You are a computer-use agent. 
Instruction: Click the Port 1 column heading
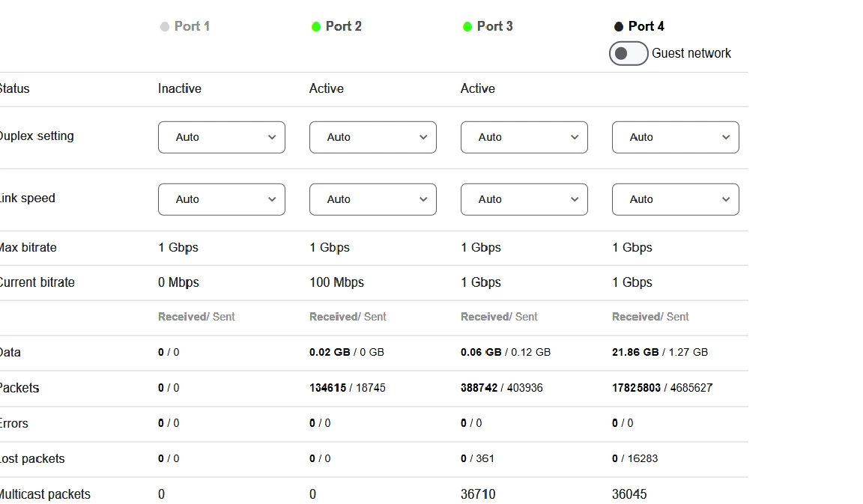192,26
